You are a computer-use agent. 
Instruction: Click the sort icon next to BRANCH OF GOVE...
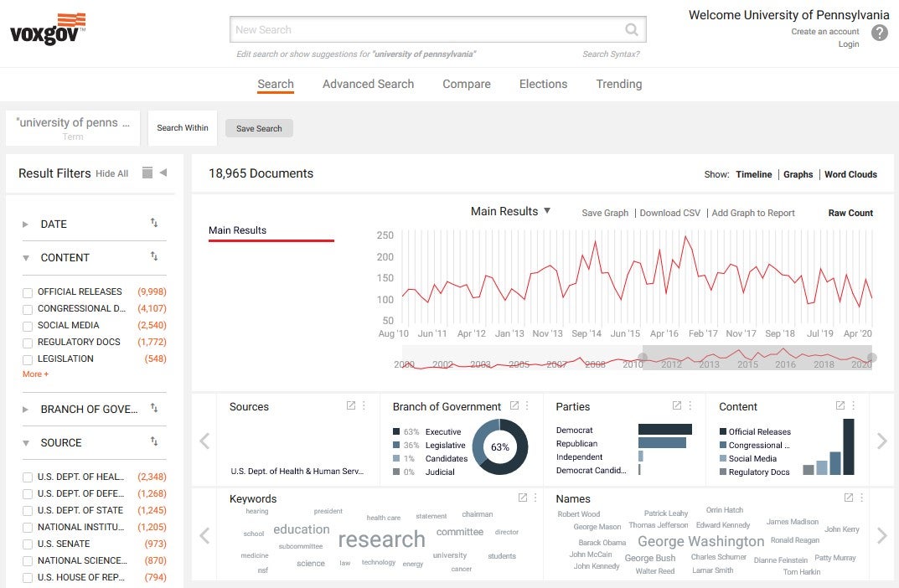[x=154, y=408]
